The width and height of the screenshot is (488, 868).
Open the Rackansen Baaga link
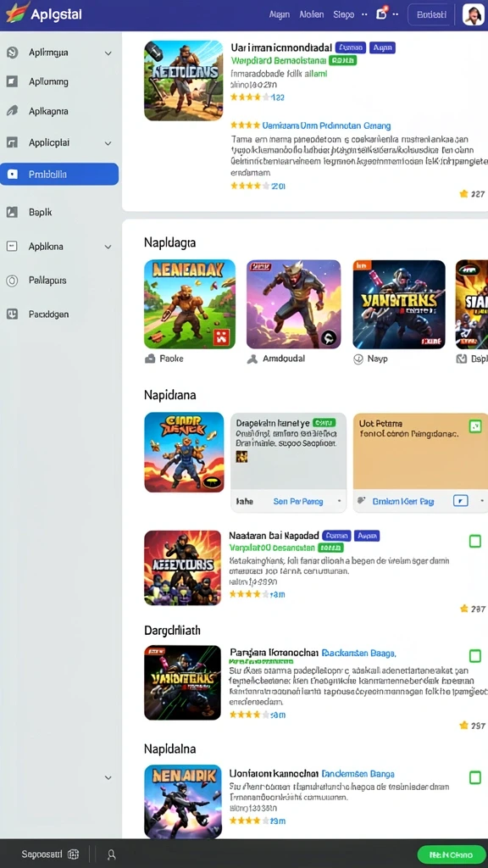pyautogui.click(x=358, y=653)
